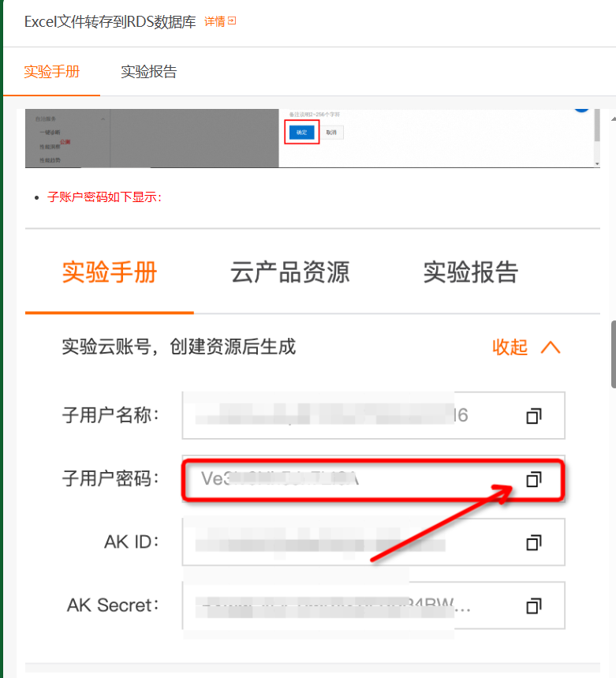Copy the AK ID value
This screenshot has width=616, height=678.
click(x=534, y=543)
